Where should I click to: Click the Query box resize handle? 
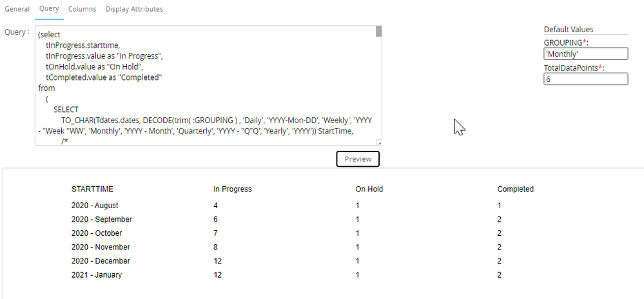click(378, 142)
